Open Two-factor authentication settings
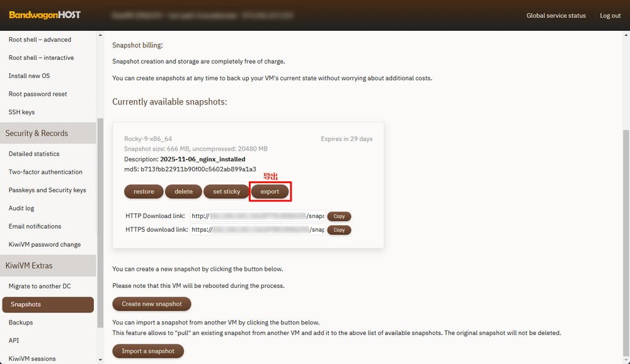The image size is (630, 364). coord(45,172)
